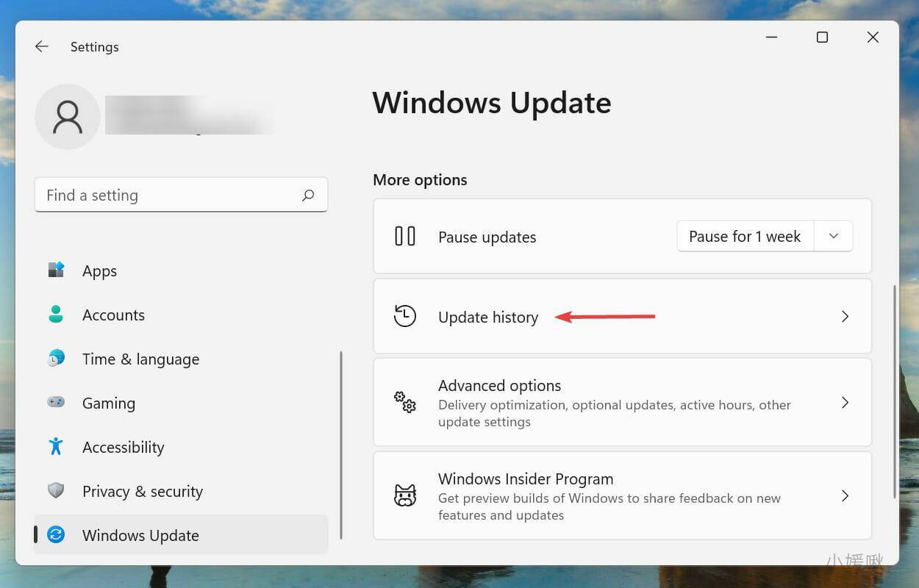Image resolution: width=919 pixels, height=588 pixels.
Task: Click the Privacy & security shield icon
Action: click(56, 491)
